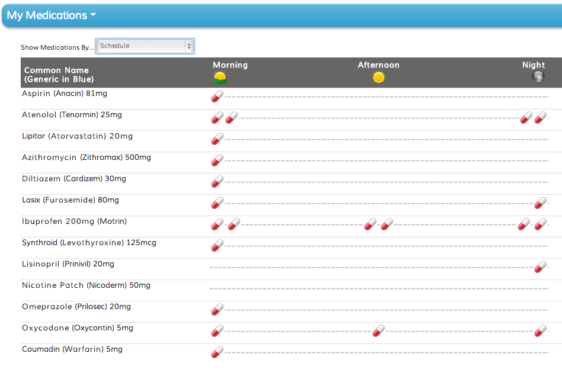Image resolution: width=562 pixels, height=392 pixels.
Task: Select the Synthroid (Levothyroxine) 125mcg name
Action: [x=90, y=243]
